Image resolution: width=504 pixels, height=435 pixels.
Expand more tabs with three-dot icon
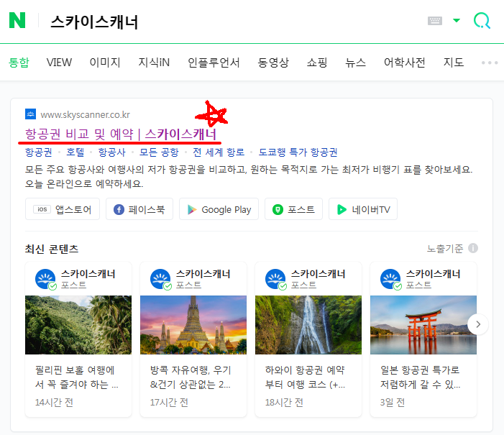click(490, 63)
